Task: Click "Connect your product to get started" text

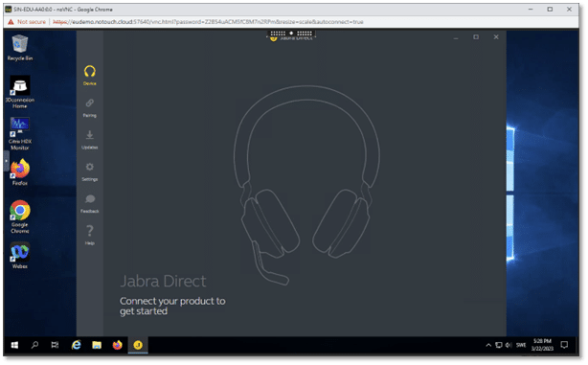Action: tap(172, 307)
